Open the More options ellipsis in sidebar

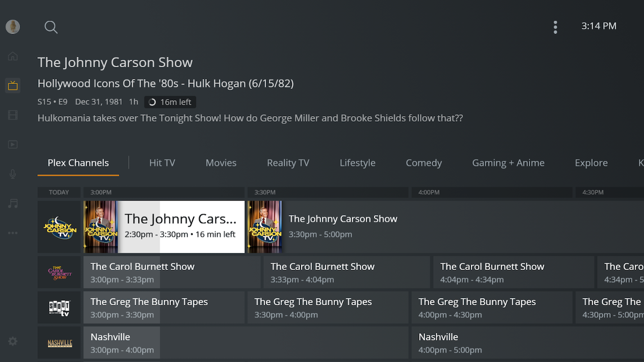13,232
